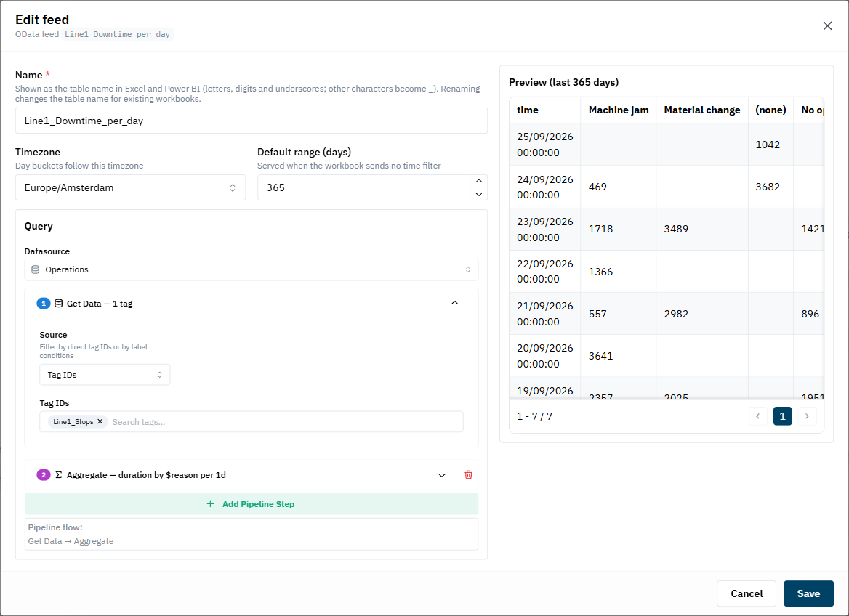This screenshot has width=849, height=616.
Task: Click the step 1 number badge
Action: click(44, 303)
